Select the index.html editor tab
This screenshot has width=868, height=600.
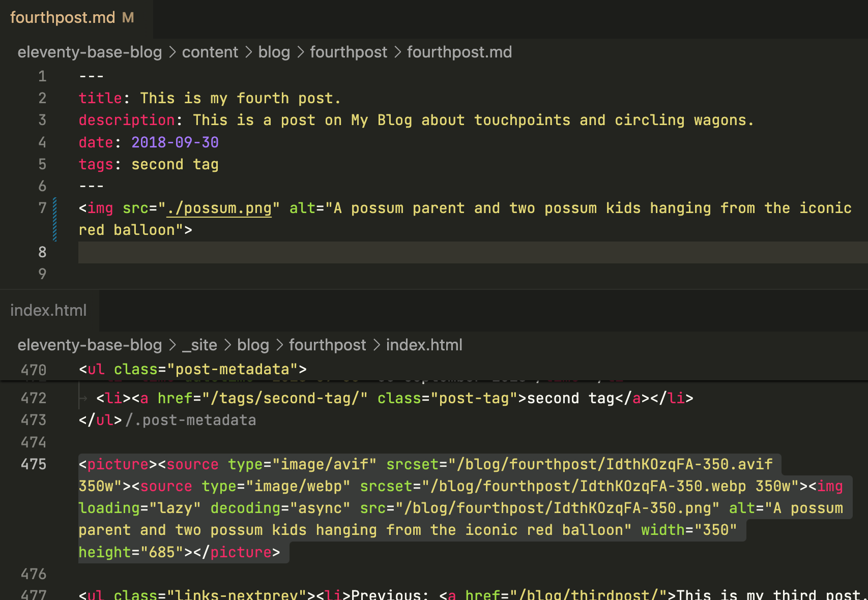click(x=48, y=310)
